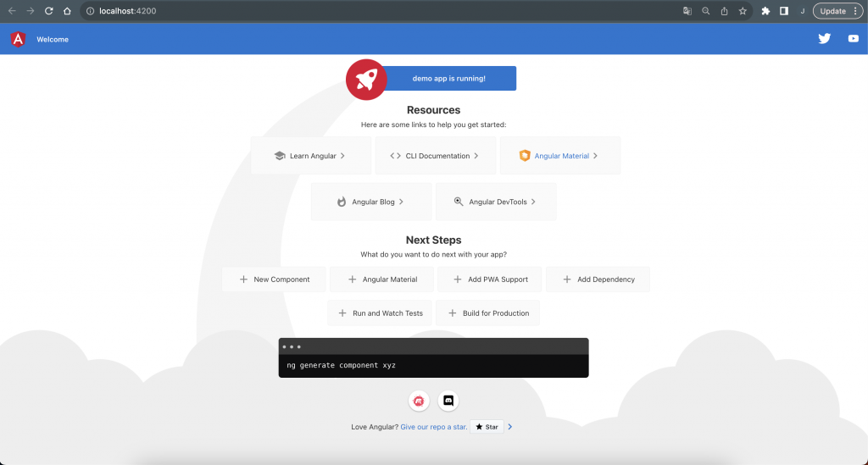
Task: Click chevron on Angular DevTools card
Action: pyautogui.click(x=533, y=202)
